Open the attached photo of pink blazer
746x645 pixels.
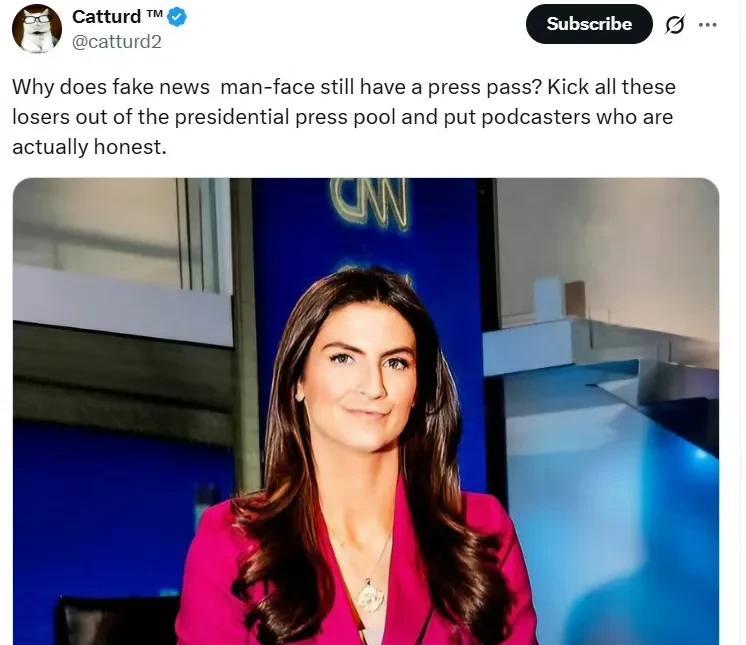pos(366,411)
